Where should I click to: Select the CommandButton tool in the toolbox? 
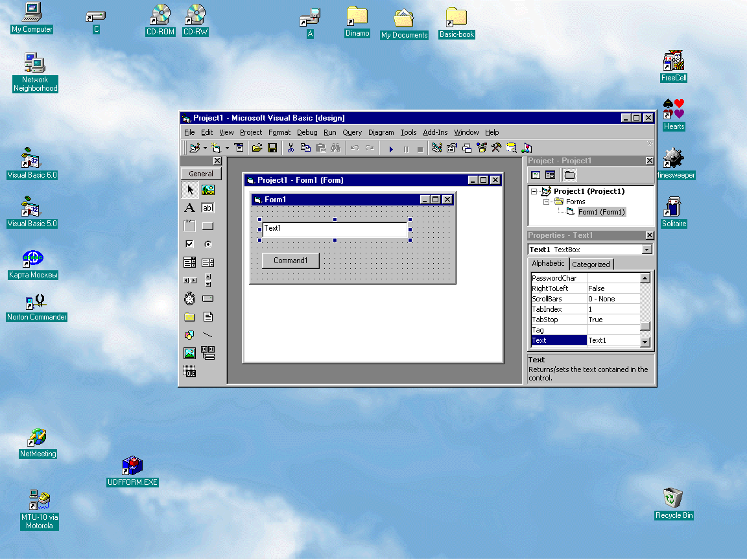point(207,226)
